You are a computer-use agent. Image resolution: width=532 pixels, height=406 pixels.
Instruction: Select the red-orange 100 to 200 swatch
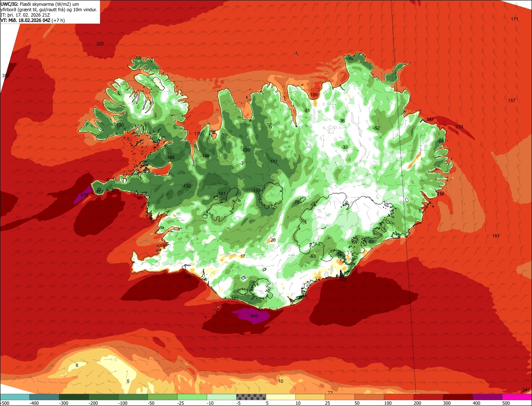click(x=399, y=397)
